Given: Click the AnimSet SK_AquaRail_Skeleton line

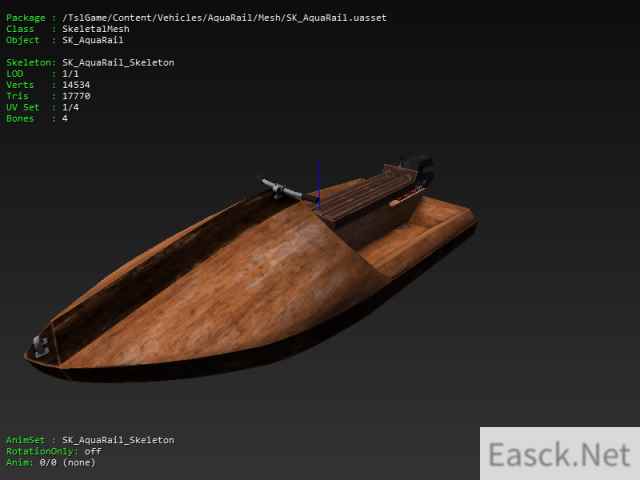Looking at the screenshot, I should coord(90,440).
